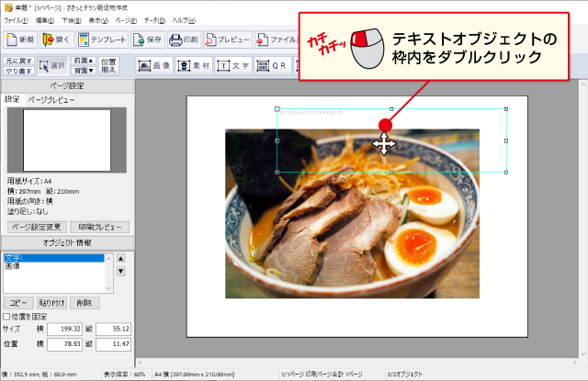
Task: Add a text object with 文字 tool
Action: pyautogui.click(x=232, y=66)
